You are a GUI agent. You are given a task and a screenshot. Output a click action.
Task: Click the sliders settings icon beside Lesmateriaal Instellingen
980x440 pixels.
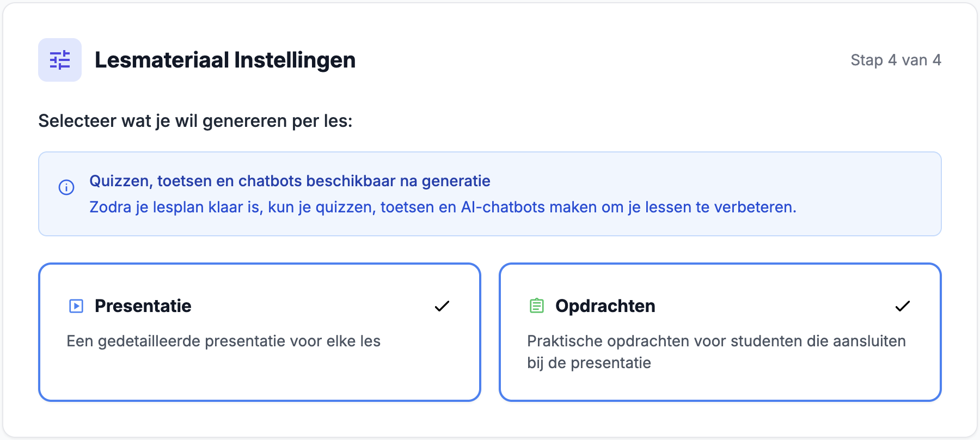[x=59, y=60]
